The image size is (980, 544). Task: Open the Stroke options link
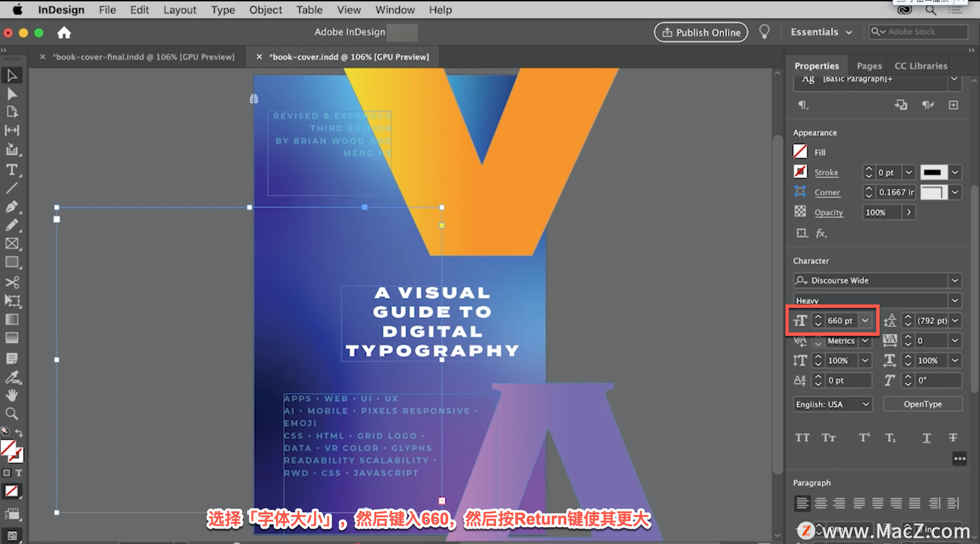pyautogui.click(x=826, y=172)
